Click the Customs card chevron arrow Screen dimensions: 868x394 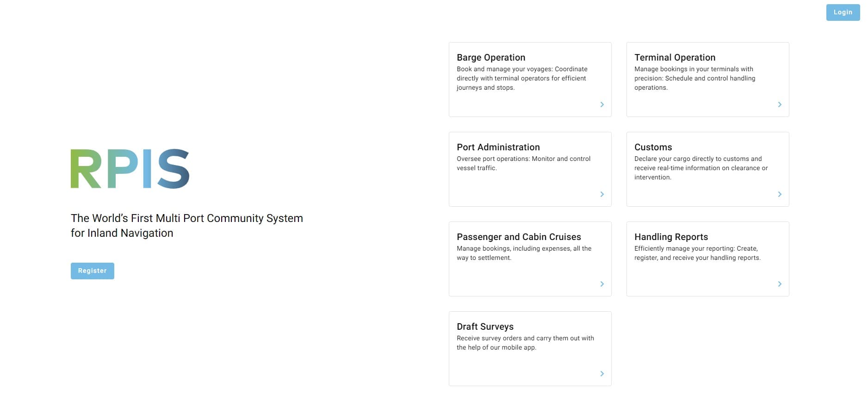click(x=780, y=194)
